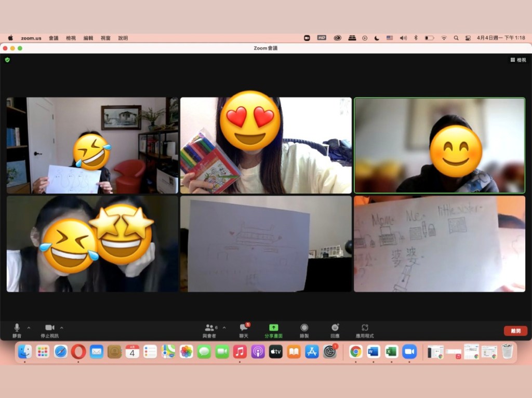The width and height of the screenshot is (532, 398).
Task: Click the green share screen icon
Action: click(x=273, y=327)
